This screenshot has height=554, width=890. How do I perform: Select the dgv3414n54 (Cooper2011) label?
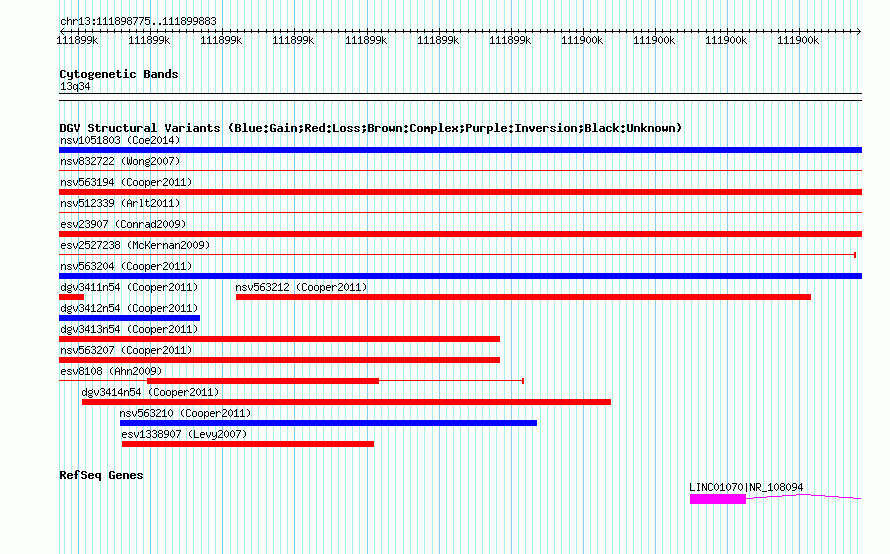(x=150, y=392)
